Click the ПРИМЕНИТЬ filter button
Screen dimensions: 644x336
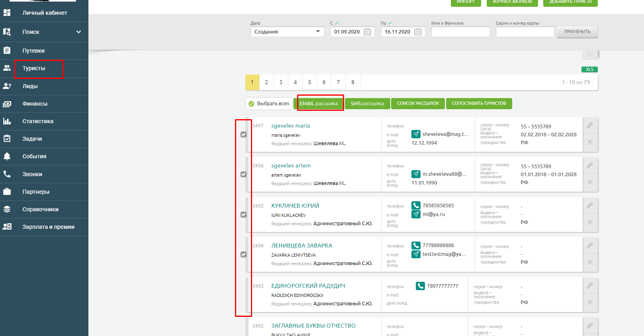[577, 32]
